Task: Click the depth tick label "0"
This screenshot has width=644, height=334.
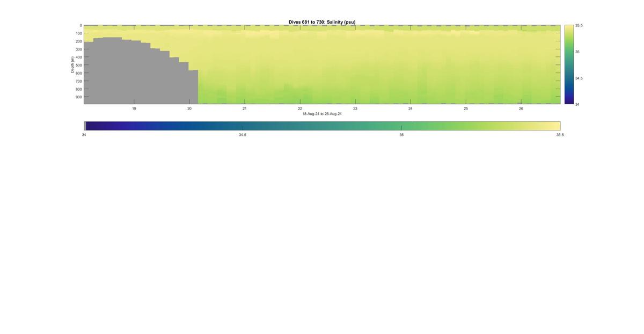Action: pyautogui.click(x=81, y=25)
